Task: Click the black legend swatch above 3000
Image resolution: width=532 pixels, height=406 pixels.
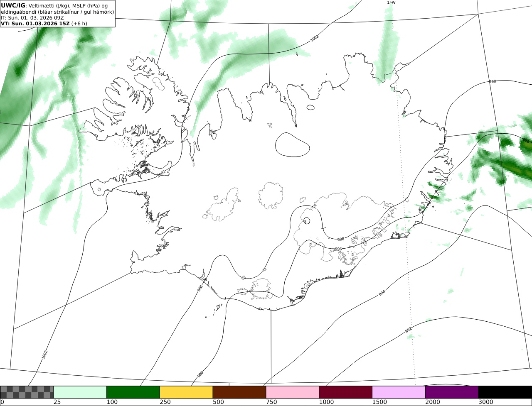Action: (505, 392)
